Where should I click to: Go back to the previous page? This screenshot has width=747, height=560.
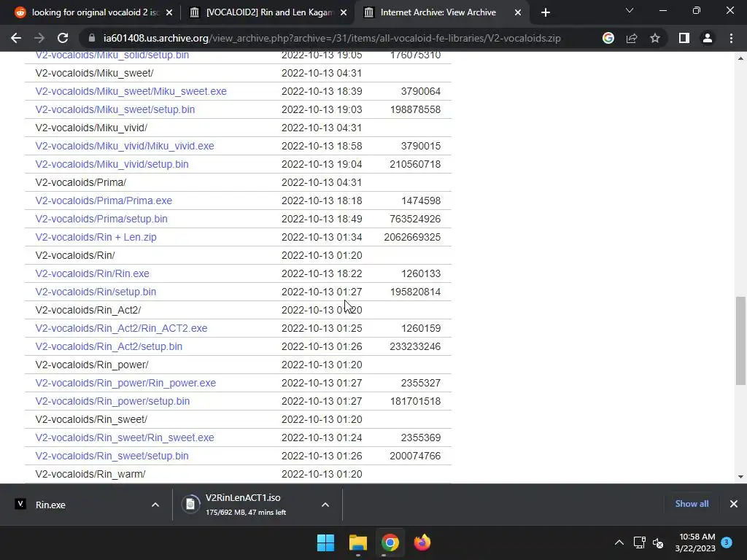(16, 38)
